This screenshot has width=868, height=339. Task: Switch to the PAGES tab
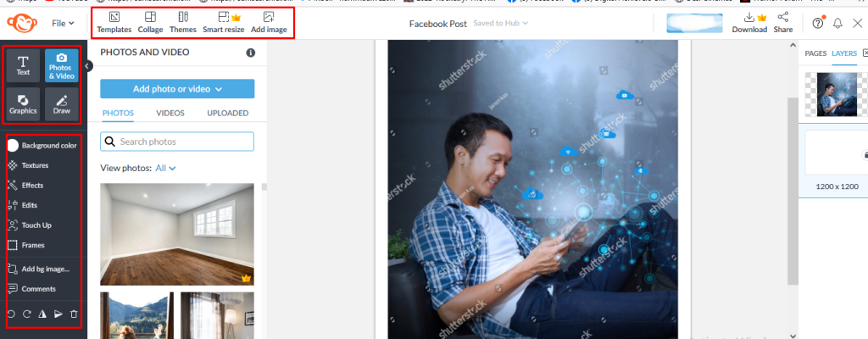815,53
